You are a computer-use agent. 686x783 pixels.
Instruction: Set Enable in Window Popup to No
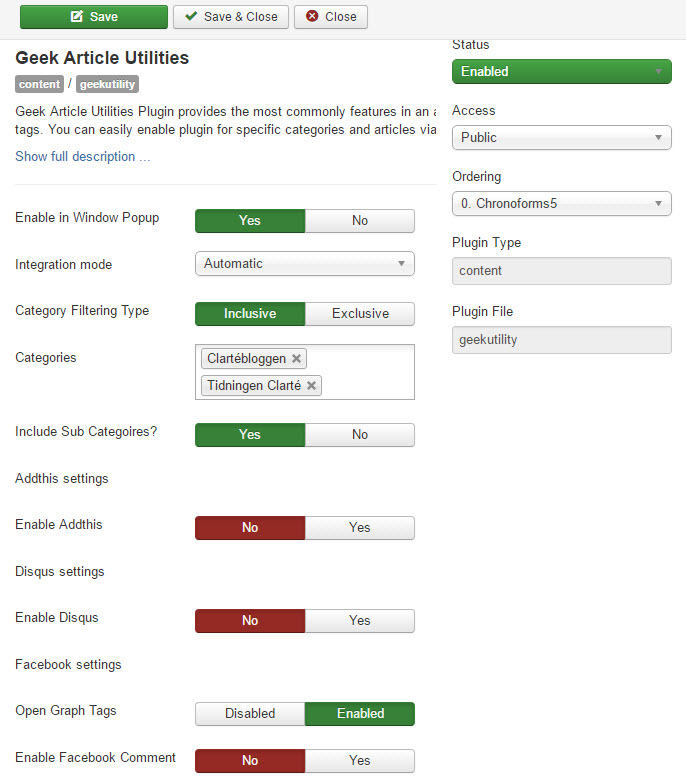click(x=359, y=221)
